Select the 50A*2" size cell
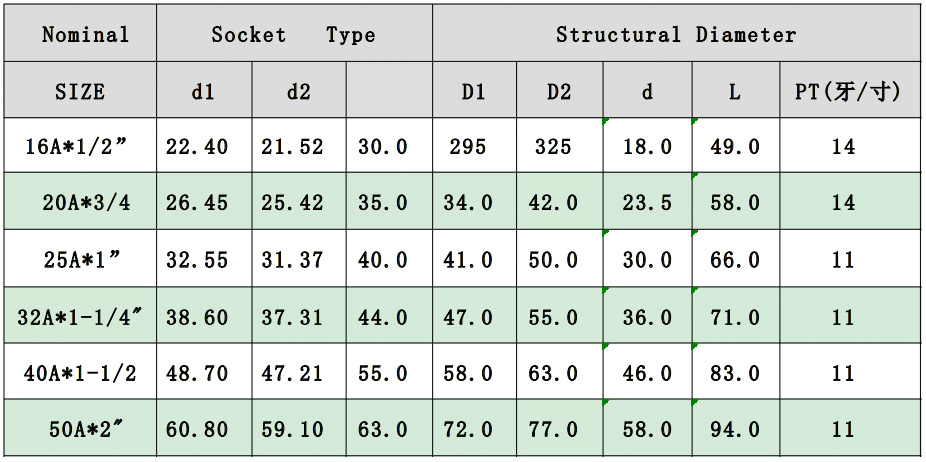Image resolution: width=926 pixels, height=462 pixels. [x=86, y=430]
